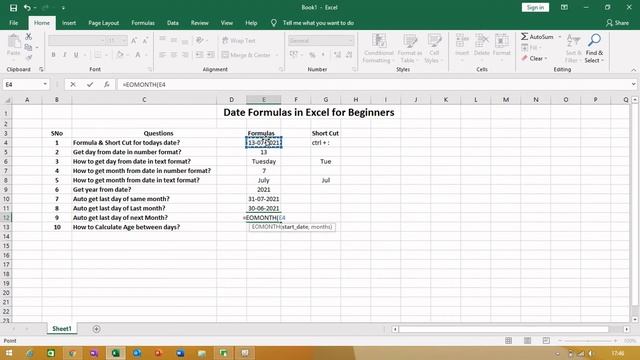Open the Number Format combo box
The image size is (640, 360).
321,40
